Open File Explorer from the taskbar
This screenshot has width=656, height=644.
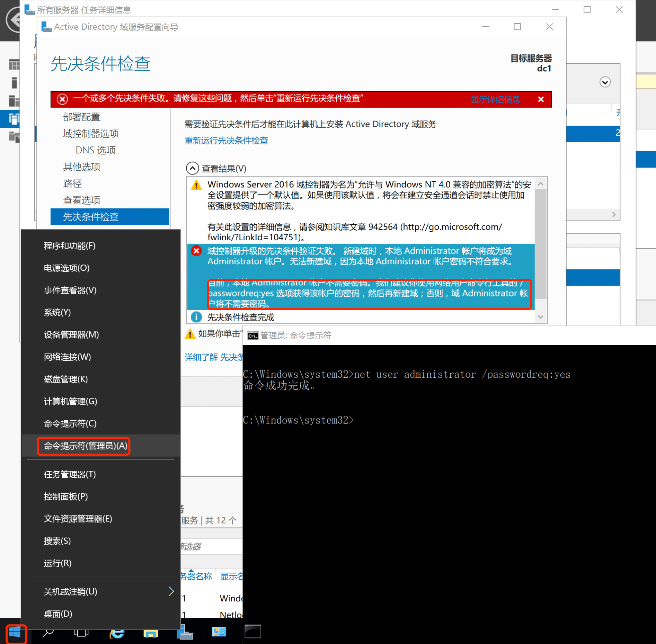151,632
